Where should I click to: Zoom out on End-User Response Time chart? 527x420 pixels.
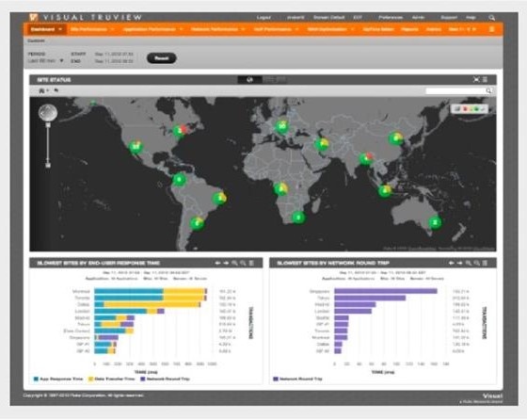[x=243, y=263]
